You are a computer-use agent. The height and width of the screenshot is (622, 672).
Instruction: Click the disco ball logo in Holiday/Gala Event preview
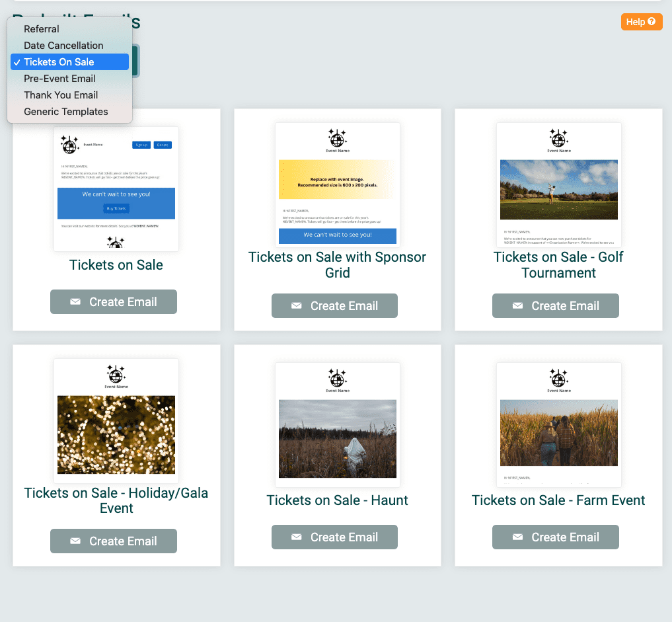coord(116,375)
